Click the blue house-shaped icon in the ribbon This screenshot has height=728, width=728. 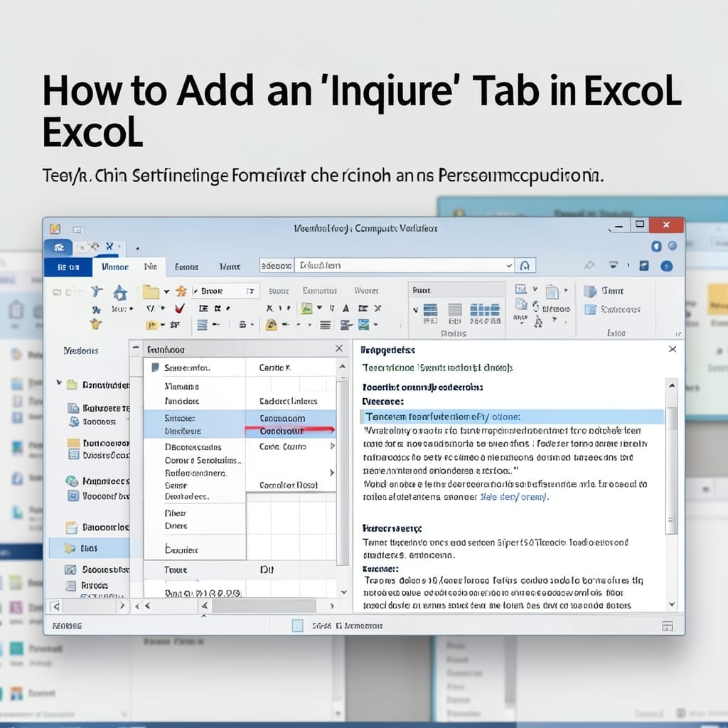pyautogui.click(x=120, y=292)
